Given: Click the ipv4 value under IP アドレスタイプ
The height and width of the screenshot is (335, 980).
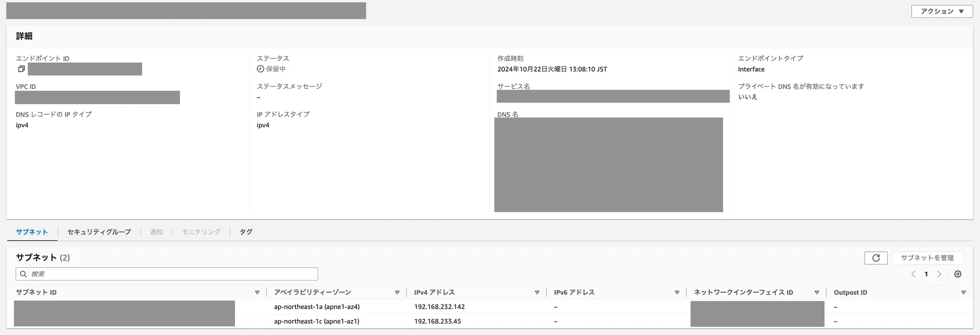Looking at the screenshot, I should pyautogui.click(x=263, y=125).
